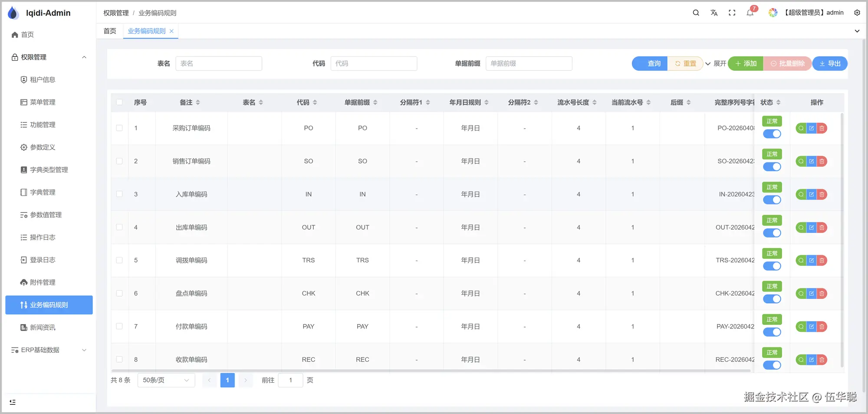Delete the PO coding rule row
The image size is (868, 414).
(x=822, y=128)
